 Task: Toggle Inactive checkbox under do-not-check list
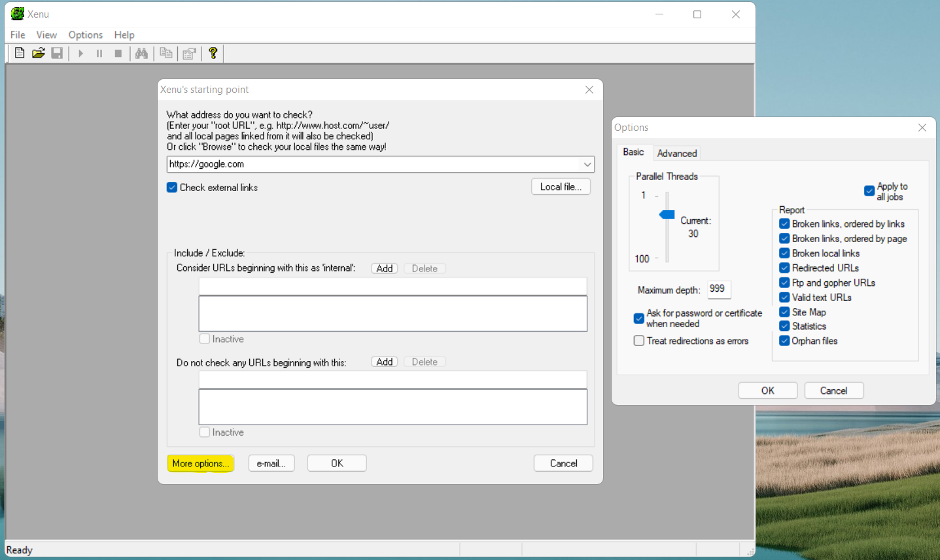pos(205,432)
